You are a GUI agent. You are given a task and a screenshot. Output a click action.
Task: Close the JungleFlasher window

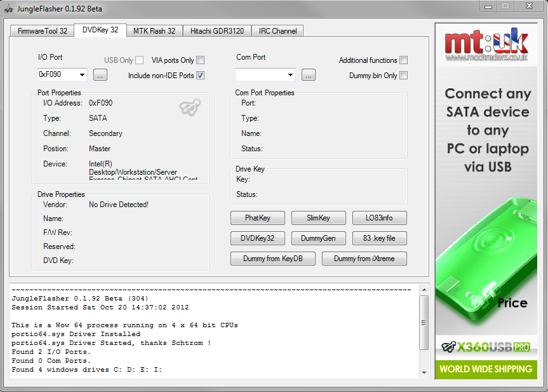point(529,6)
